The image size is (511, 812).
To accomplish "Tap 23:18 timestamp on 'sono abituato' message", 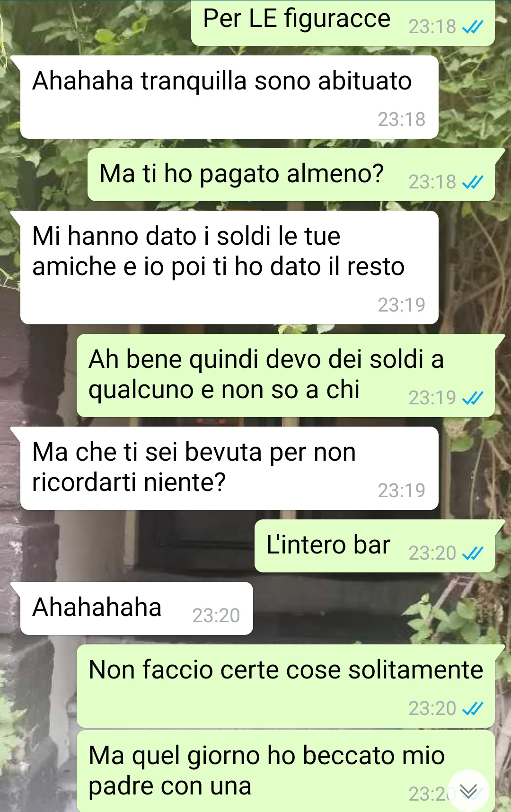I will tap(402, 119).
